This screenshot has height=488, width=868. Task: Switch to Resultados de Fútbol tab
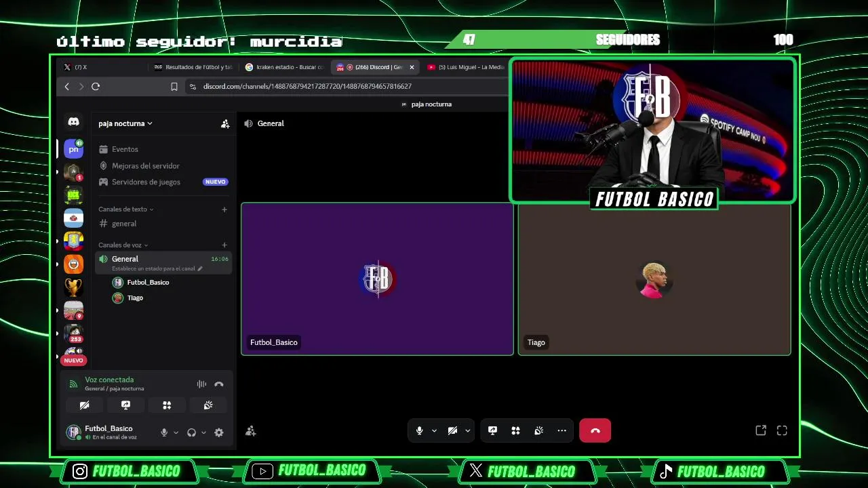193,67
